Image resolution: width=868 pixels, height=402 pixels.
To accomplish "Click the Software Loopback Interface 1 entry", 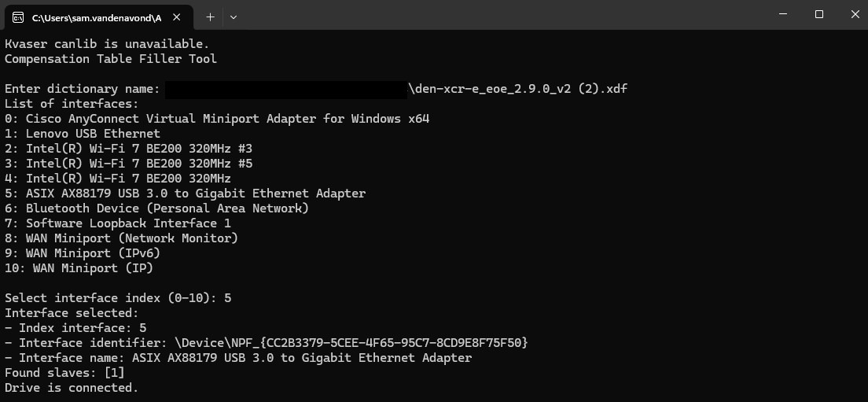I will coord(118,223).
